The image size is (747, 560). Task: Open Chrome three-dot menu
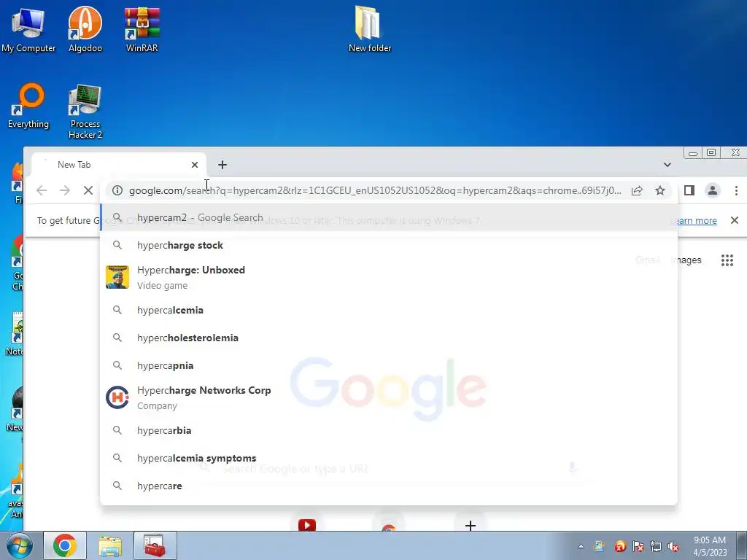[x=736, y=190]
